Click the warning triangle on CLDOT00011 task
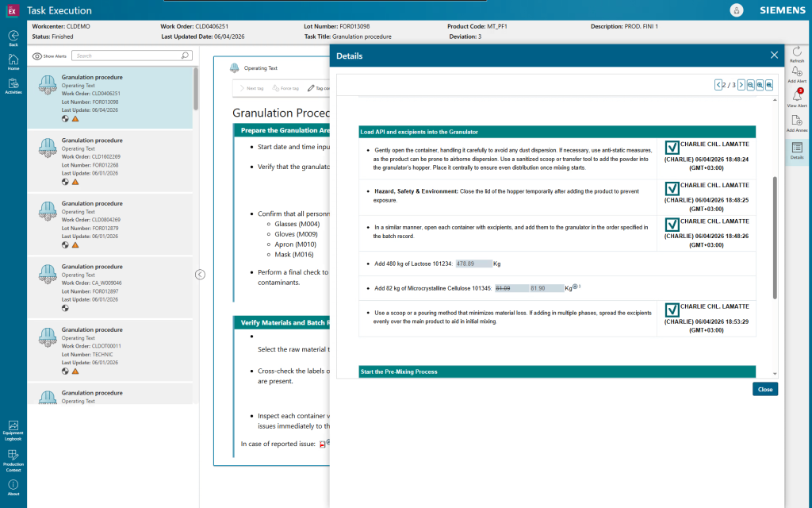 tap(75, 371)
